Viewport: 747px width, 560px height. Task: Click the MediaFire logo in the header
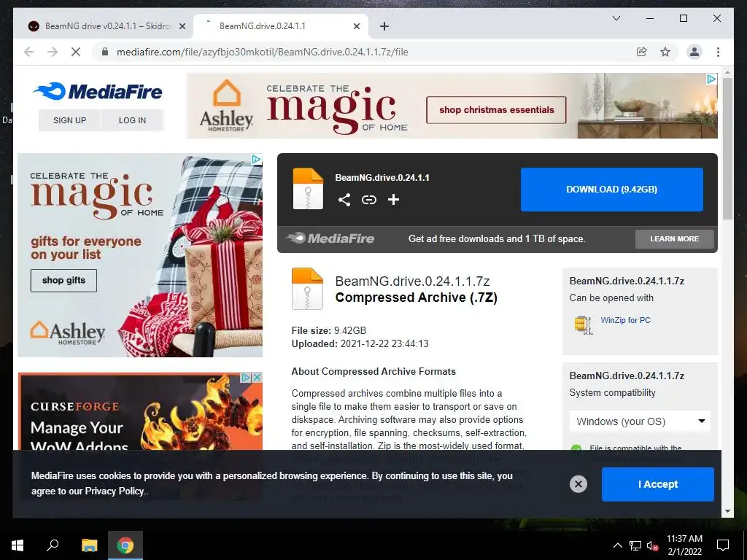(x=98, y=91)
